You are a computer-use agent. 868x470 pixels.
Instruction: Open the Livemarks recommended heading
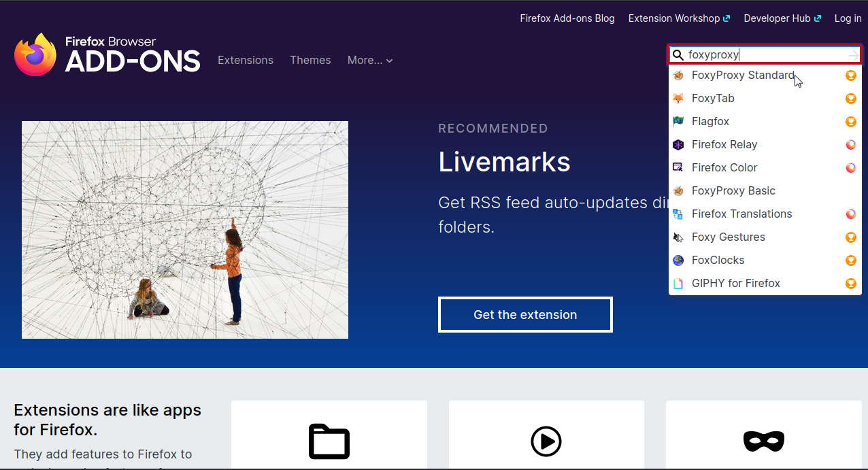click(x=504, y=162)
